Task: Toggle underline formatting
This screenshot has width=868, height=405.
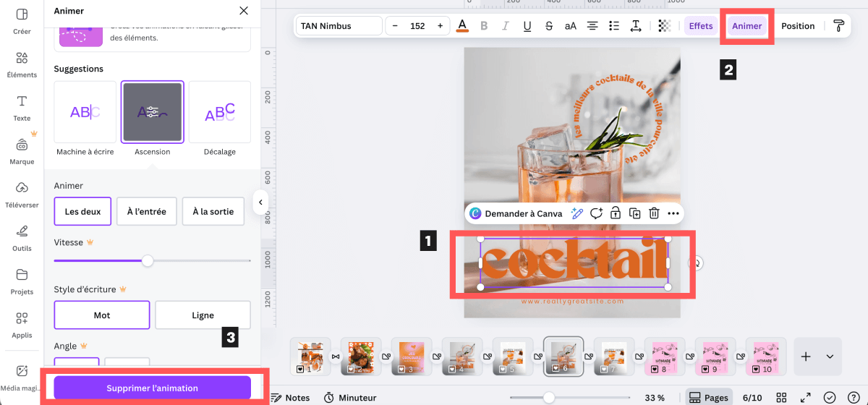Action: (x=527, y=26)
